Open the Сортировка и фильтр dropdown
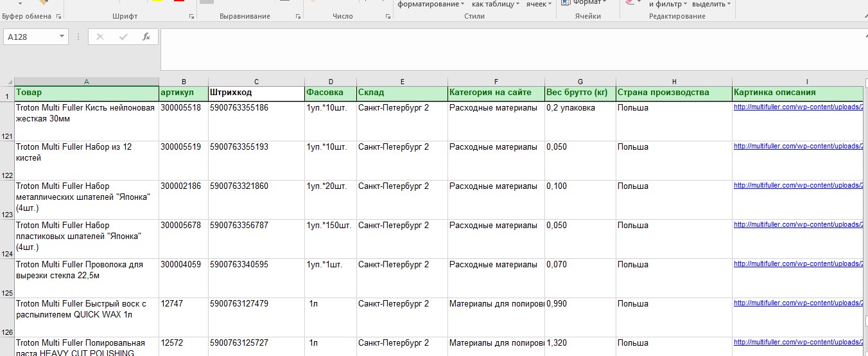 click(x=668, y=4)
